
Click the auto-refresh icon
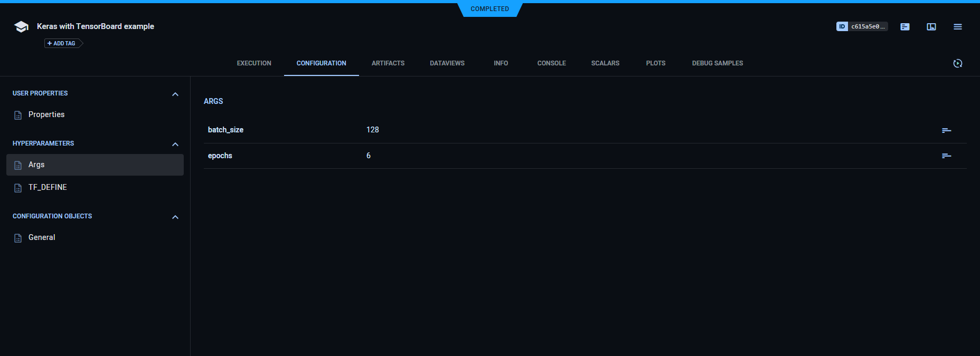(958, 63)
